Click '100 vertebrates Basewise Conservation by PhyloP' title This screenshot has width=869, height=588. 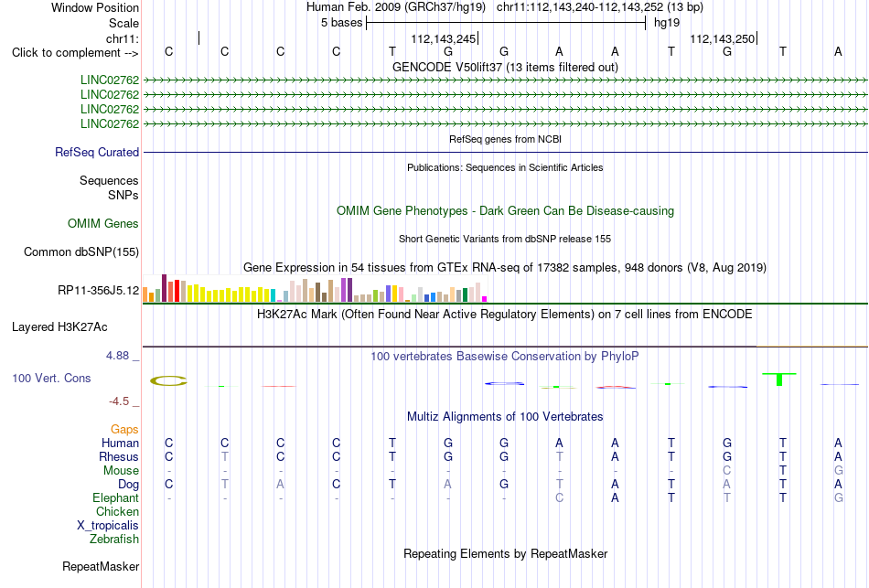[505, 357]
